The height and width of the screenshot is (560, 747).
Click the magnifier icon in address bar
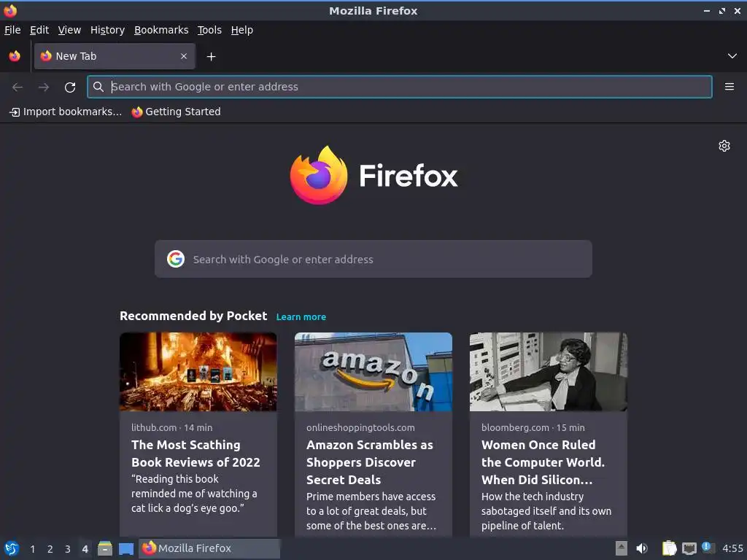pyautogui.click(x=98, y=87)
